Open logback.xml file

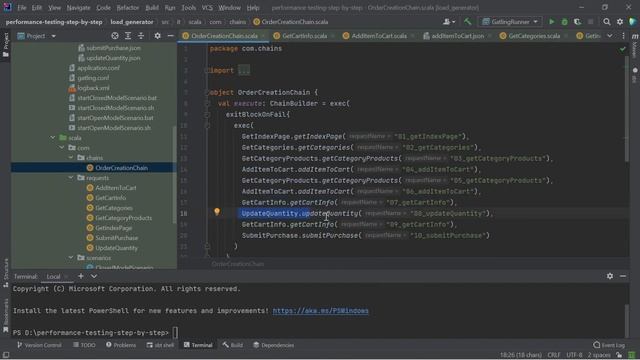pyautogui.click(x=93, y=88)
